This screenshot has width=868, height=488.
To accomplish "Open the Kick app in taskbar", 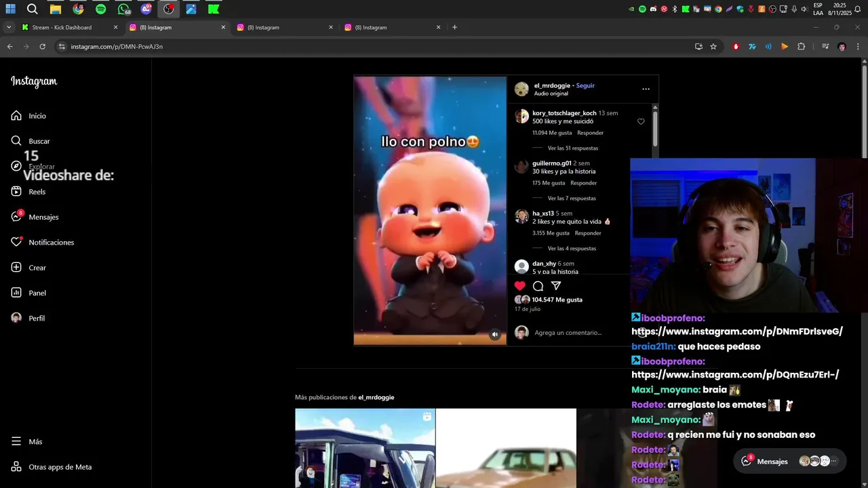I will [214, 9].
